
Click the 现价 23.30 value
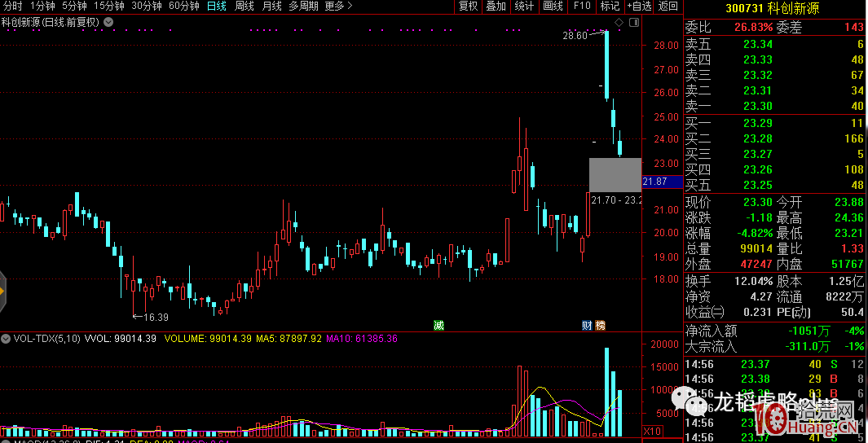[x=759, y=202]
